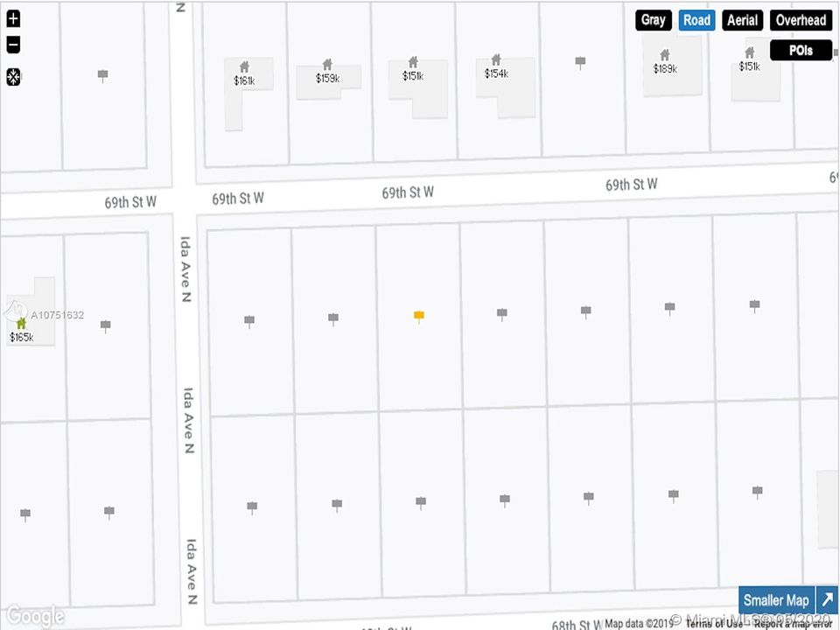Click the Report a map error link
The width and height of the screenshot is (840, 630).
[793, 623]
